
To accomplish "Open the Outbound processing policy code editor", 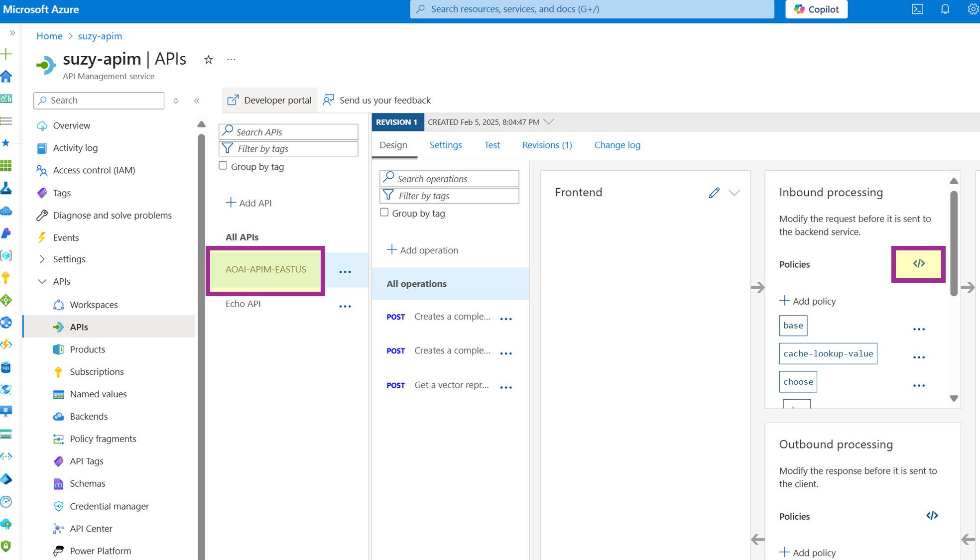I will click(932, 516).
